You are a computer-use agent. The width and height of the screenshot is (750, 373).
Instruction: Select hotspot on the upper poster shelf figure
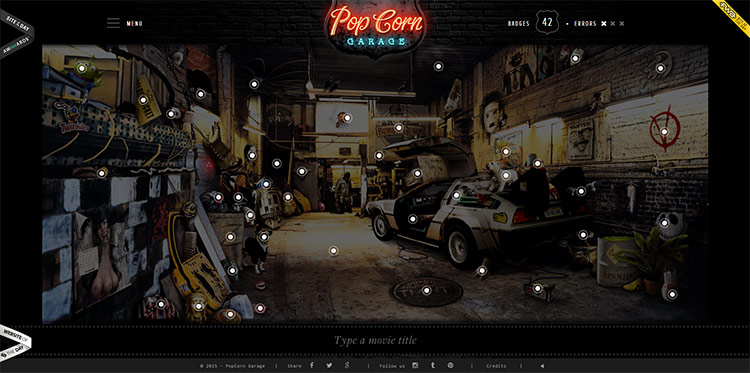pyautogui.click(x=575, y=58)
